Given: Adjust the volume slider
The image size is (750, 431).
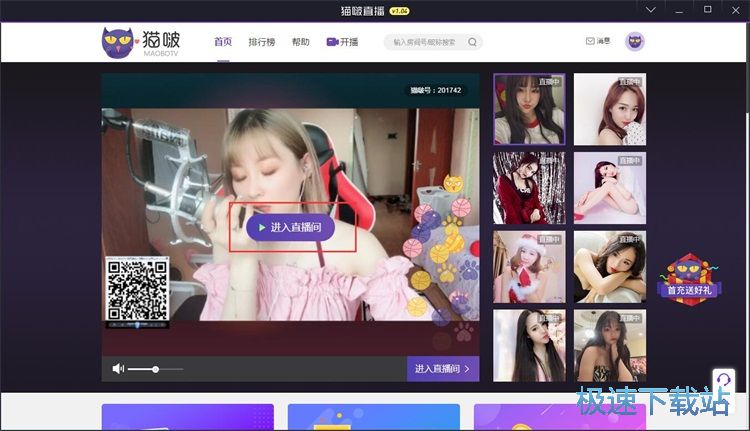Looking at the screenshot, I should point(155,369).
